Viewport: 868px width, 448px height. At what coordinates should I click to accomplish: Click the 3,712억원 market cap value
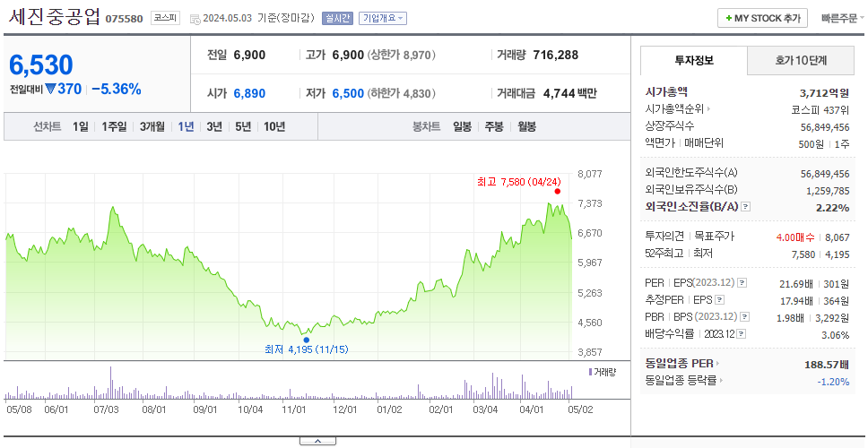[x=824, y=93]
